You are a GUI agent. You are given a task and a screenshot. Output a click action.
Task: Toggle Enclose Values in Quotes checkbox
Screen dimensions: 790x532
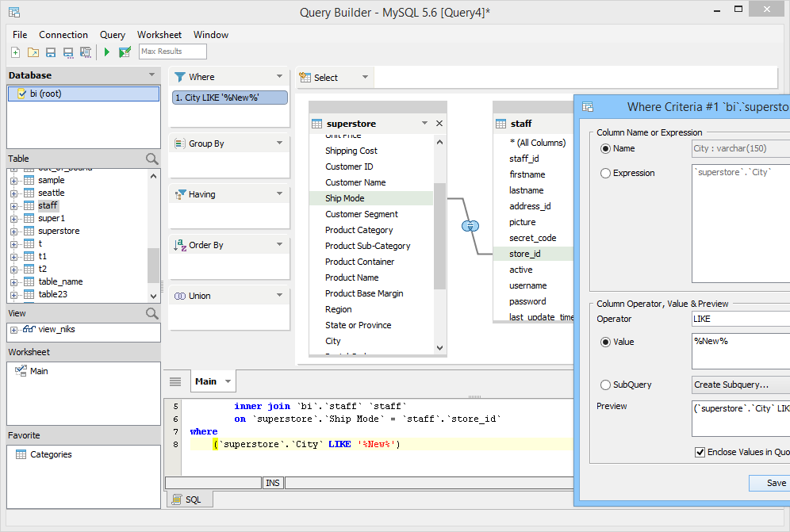point(700,453)
